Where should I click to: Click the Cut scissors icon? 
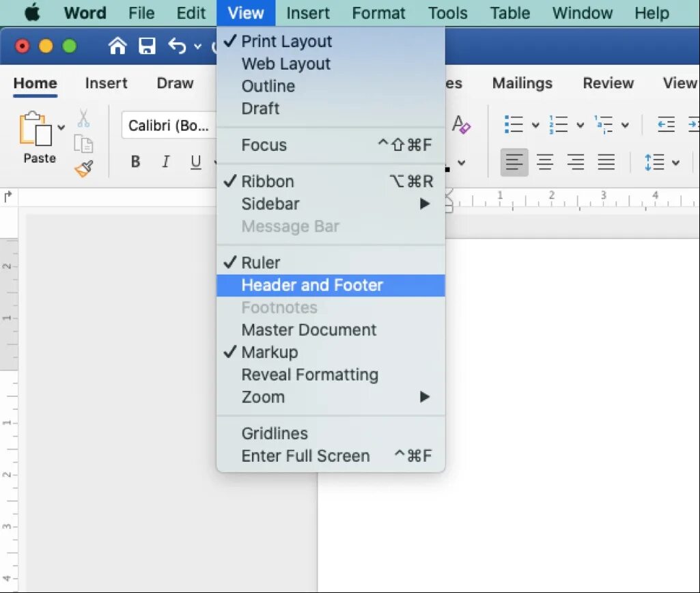[83, 118]
